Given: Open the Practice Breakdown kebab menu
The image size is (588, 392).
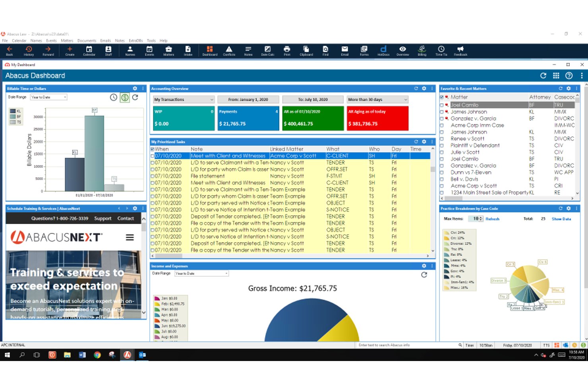Looking at the screenshot, I should [576, 209].
